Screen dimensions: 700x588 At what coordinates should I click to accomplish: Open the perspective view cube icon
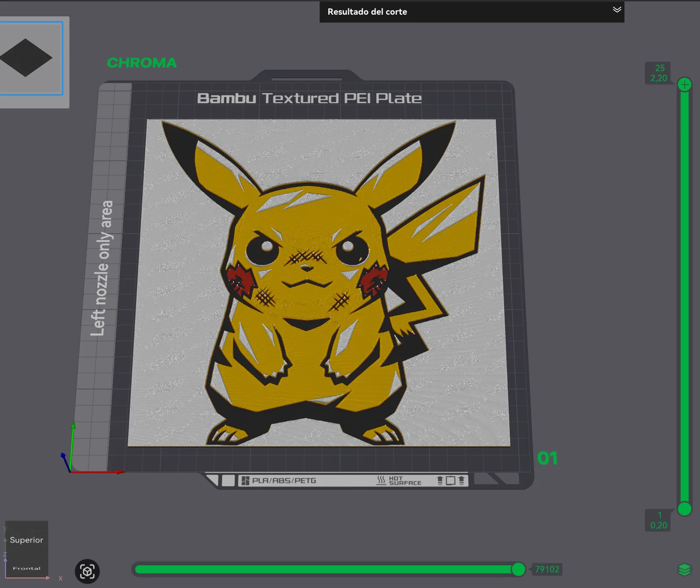click(87, 571)
